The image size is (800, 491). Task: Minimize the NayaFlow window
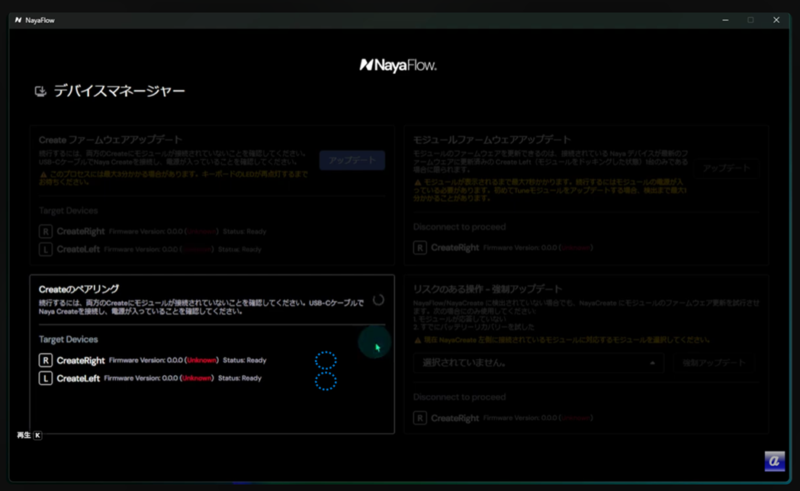(726, 20)
